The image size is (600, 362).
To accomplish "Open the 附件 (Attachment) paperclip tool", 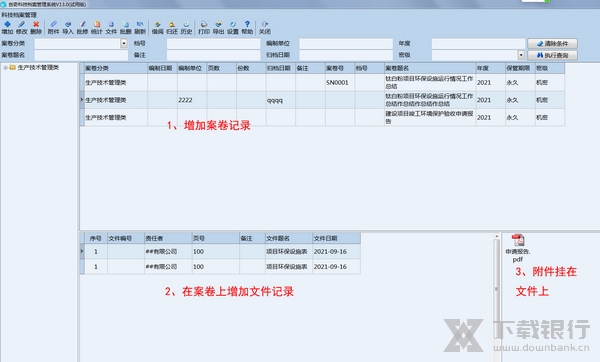I will click(53, 28).
